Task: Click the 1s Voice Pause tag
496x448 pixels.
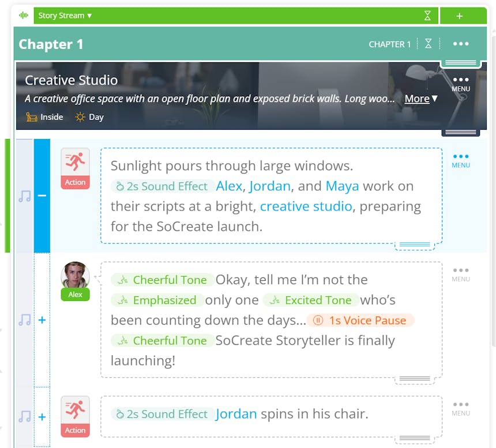Action: click(x=360, y=320)
